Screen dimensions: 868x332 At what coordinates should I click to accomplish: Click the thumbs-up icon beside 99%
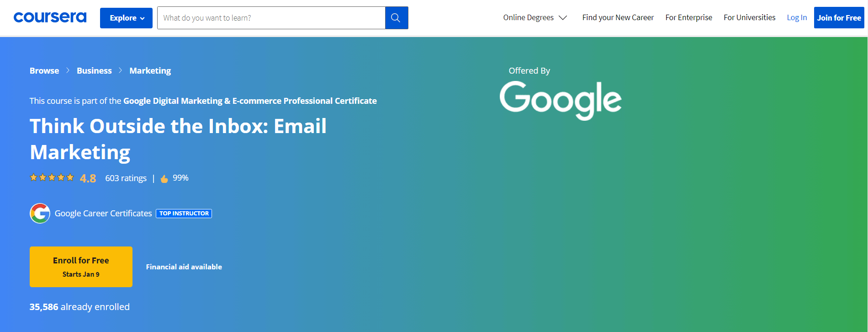164,178
